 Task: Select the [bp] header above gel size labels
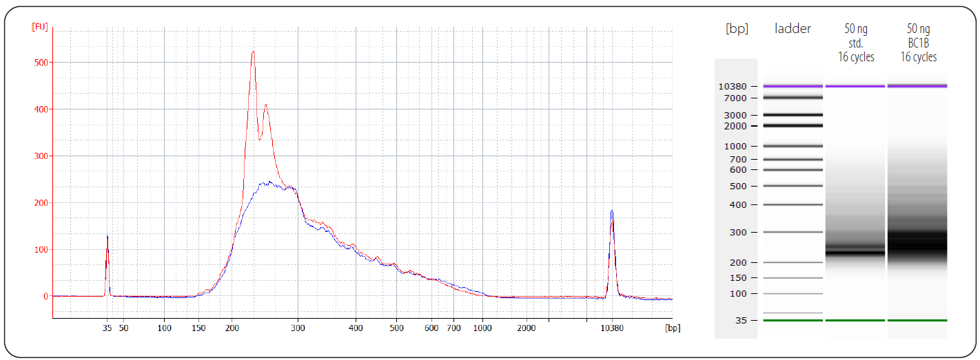tap(737, 29)
